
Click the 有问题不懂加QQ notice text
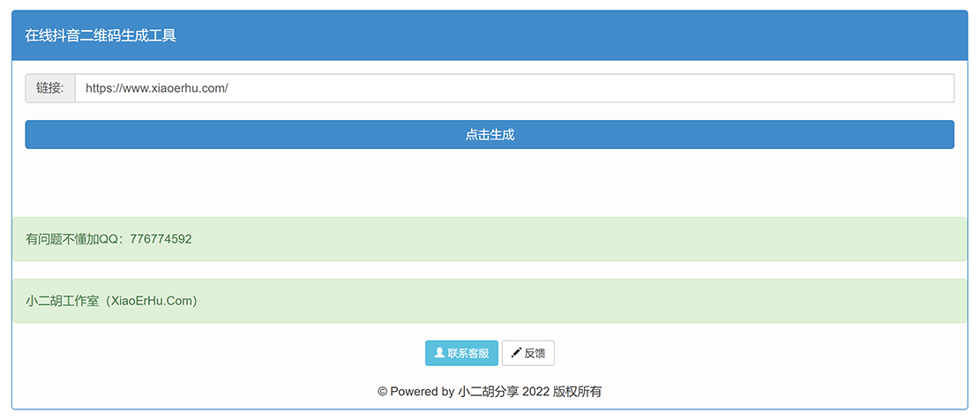coord(77,239)
